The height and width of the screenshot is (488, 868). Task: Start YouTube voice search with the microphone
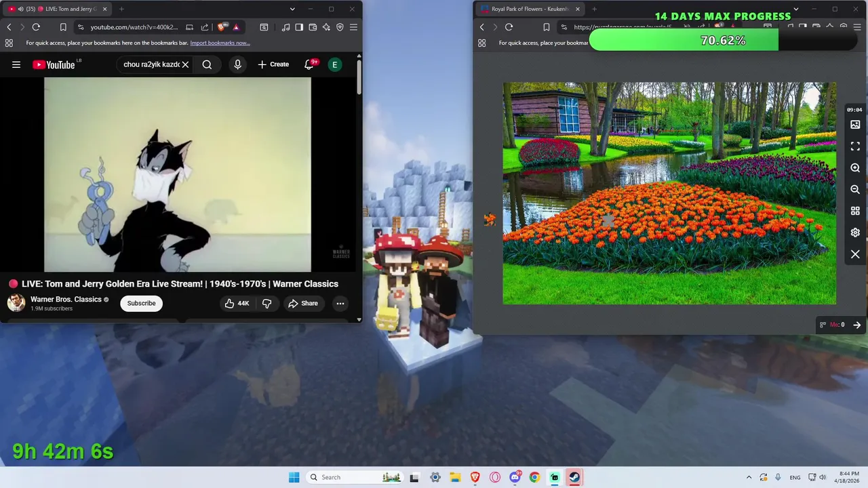[x=237, y=64]
